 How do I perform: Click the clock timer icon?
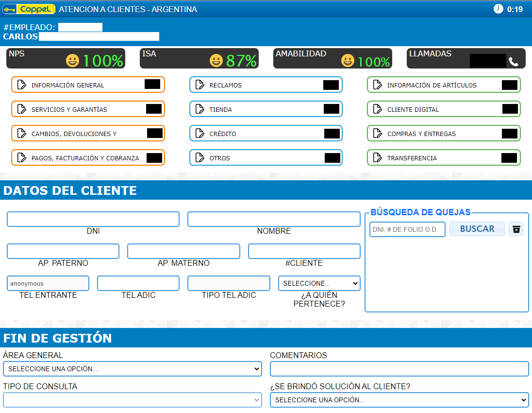[x=498, y=9]
